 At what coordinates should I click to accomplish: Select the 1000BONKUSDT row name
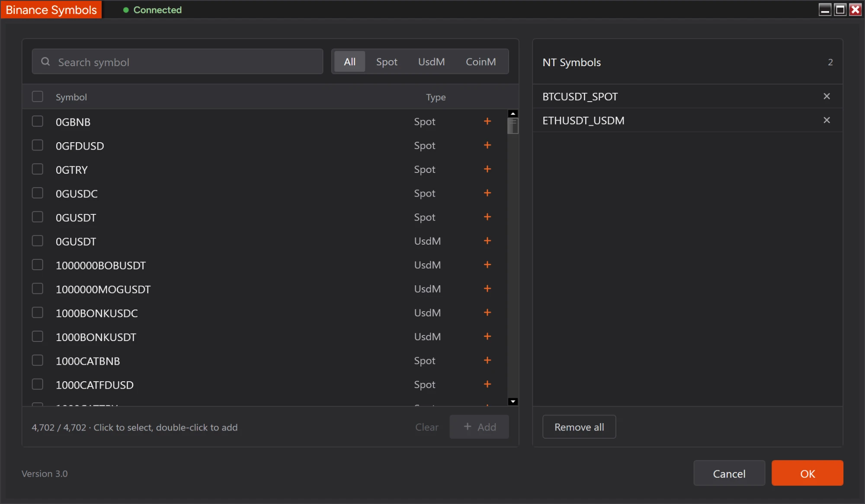coord(96,337)
